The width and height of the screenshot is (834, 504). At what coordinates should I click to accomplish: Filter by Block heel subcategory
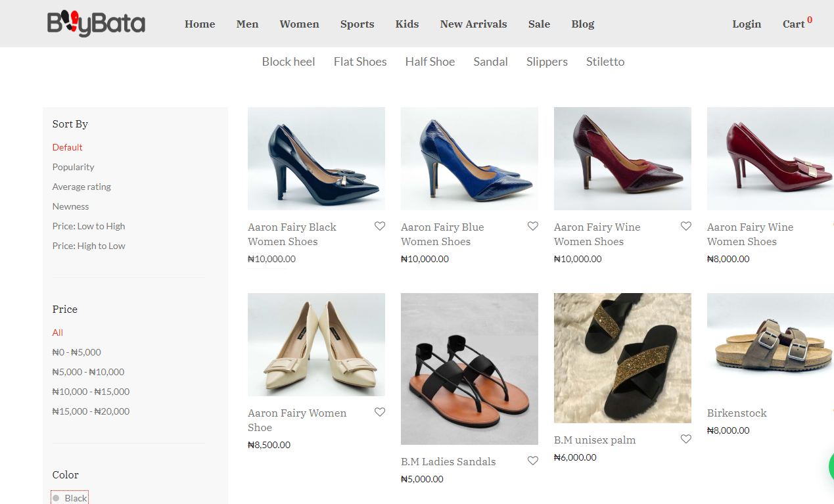click(x=289, y=62)
